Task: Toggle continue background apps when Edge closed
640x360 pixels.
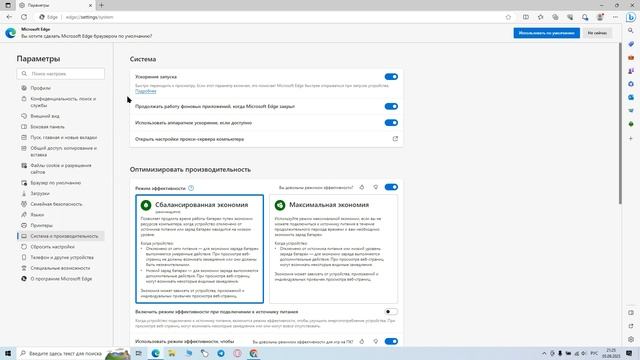Action: (x=391, y=107)
